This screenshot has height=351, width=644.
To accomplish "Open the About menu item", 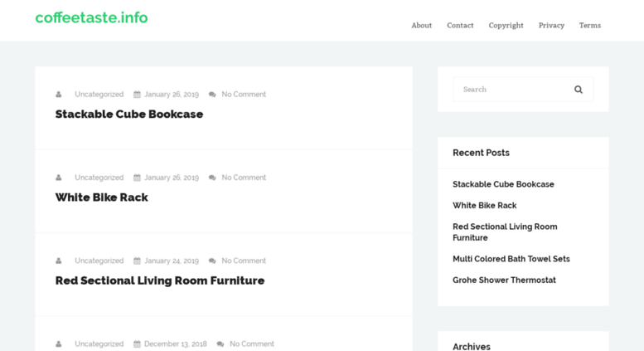I will tap(421, 26).
